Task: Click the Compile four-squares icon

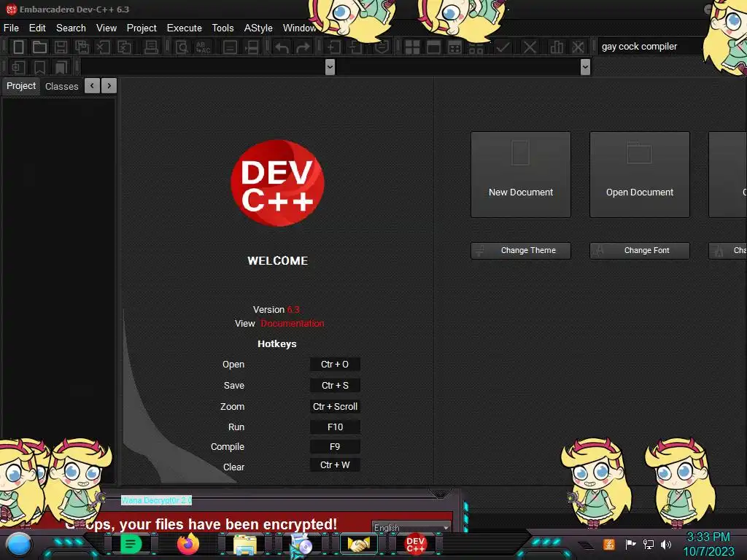Action: point(412,47)
